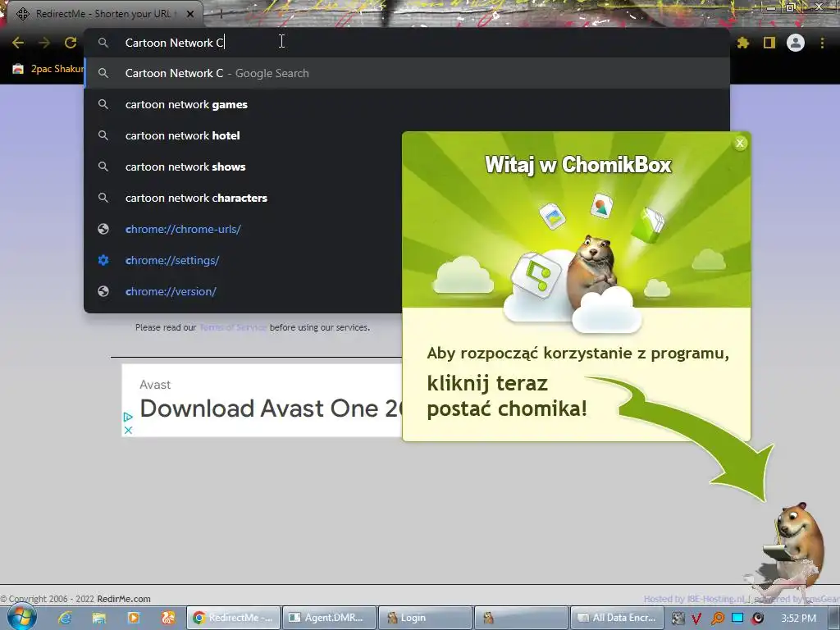Click the gear icon beside chrome://settings/
This screenshot has width=840, height=630.
pos(103,260)
